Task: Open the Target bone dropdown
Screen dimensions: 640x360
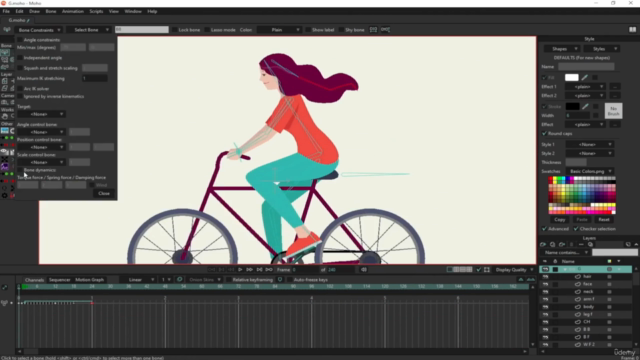Action: click(41, 114)
